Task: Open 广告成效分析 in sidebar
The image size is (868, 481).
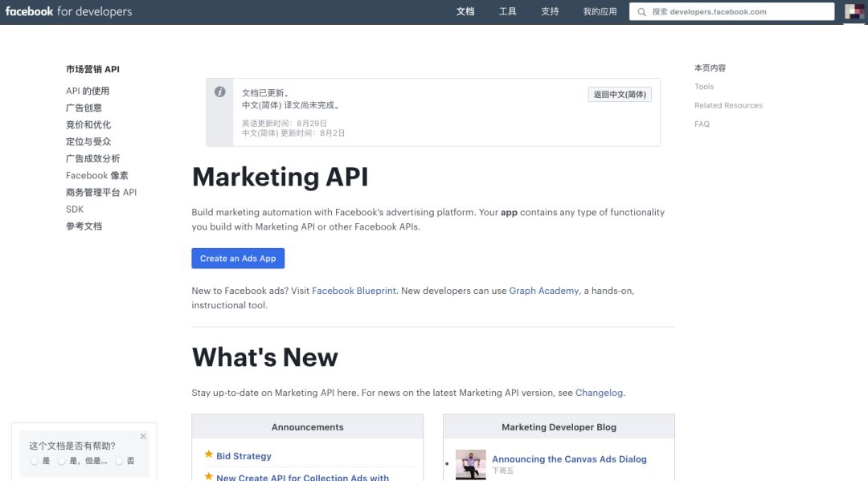Action: click(x=92, y=159)
